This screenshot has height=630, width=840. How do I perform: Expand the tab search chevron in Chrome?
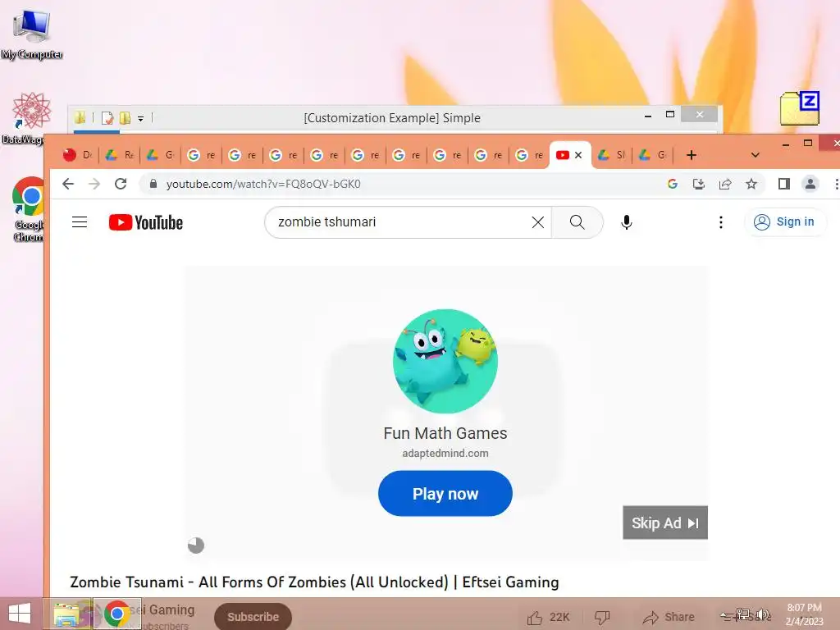(x=755, y=155)
